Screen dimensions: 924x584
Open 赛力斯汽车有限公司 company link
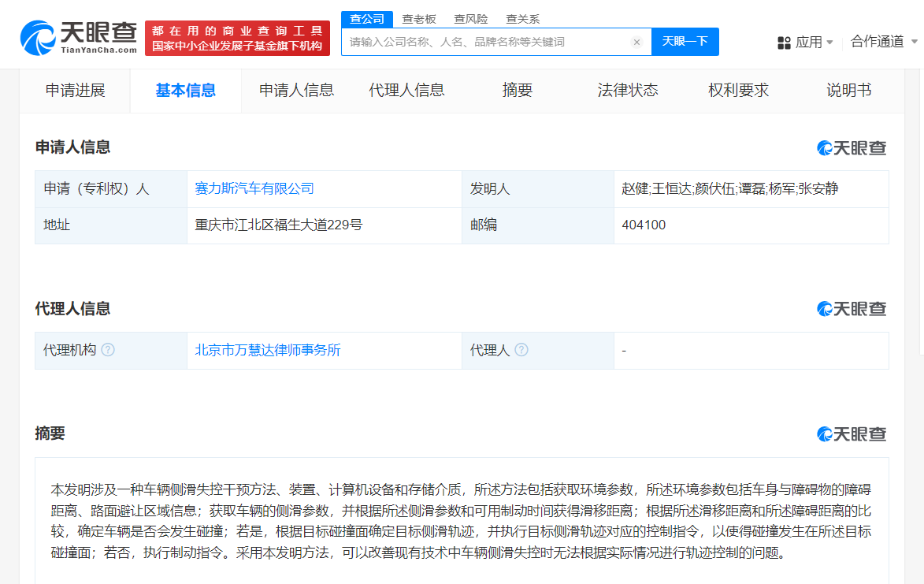pos(254,189)
